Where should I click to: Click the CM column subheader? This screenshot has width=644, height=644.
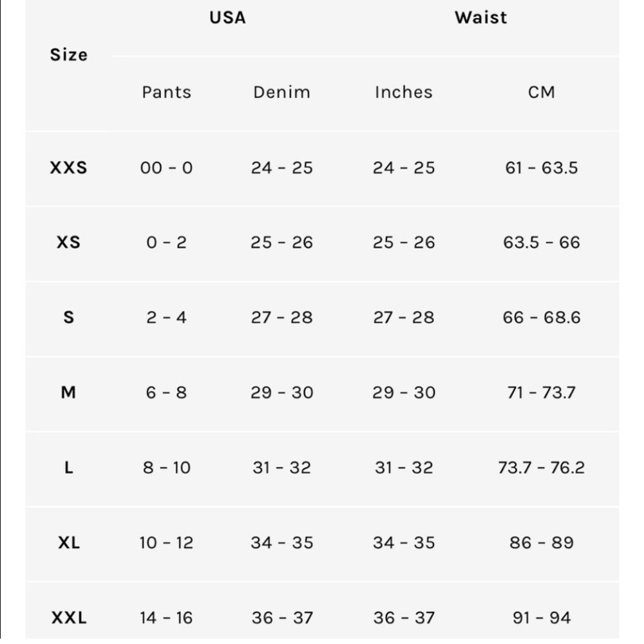point(542,92)
